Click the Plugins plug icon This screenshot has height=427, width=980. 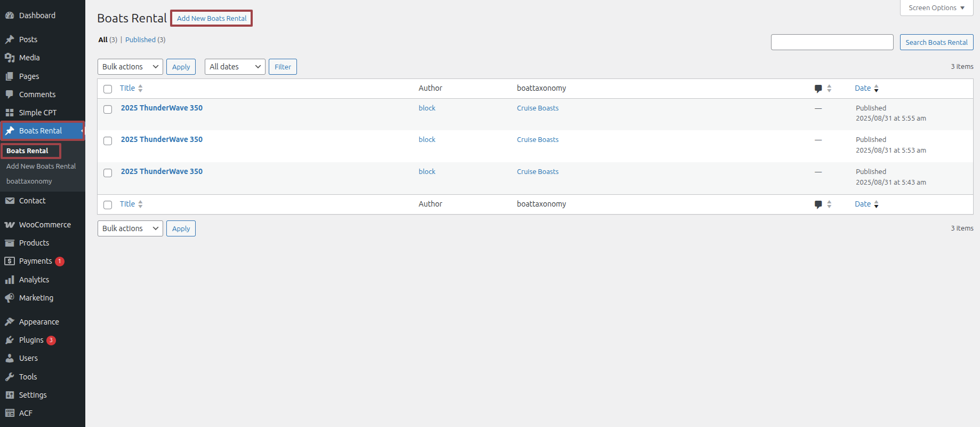(10, 340)
